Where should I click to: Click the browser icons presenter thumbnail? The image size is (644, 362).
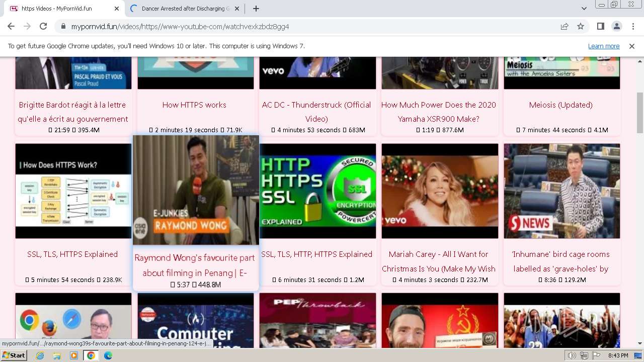click(x=73, y=321)
